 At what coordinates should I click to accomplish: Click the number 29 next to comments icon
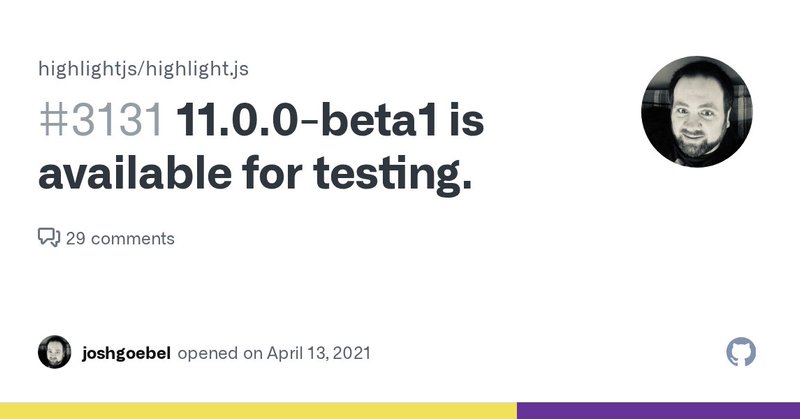point(76,238)
